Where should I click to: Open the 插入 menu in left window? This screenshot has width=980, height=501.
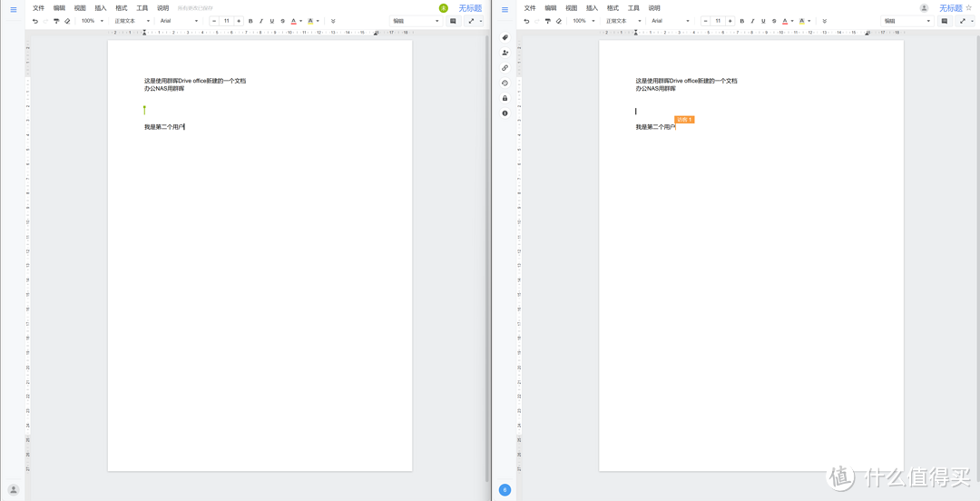coord(101,8)
